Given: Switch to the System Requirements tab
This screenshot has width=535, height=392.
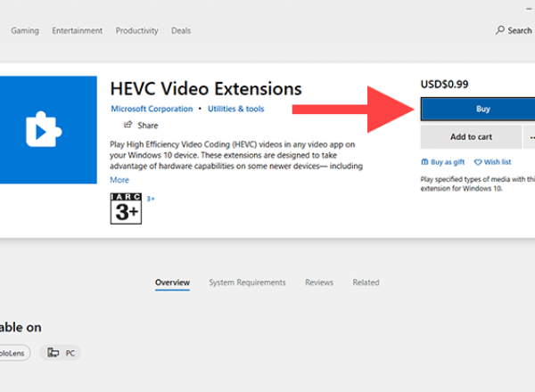Looking at the screenshot, I should [x=247, y=282].
